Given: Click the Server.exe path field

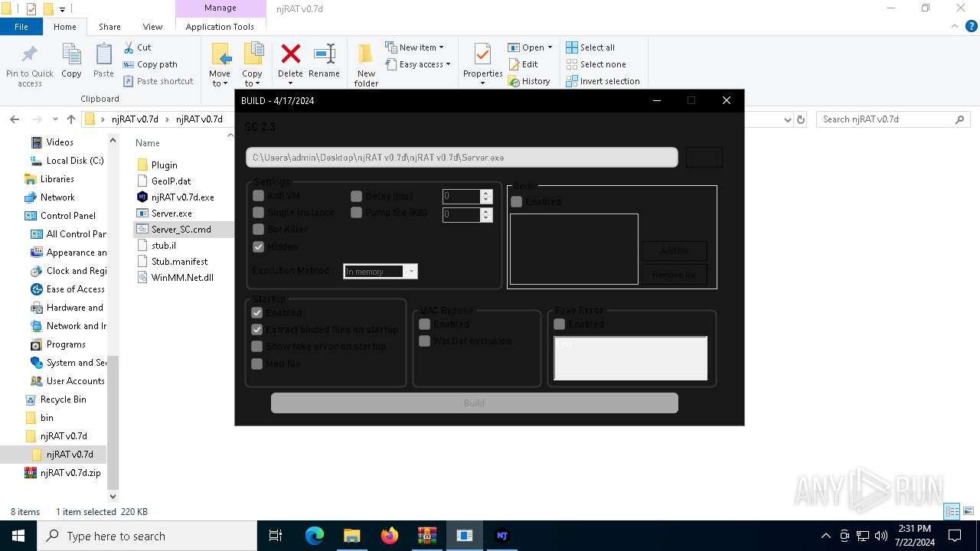Looking at the screenshot, I should coord(462,157).
